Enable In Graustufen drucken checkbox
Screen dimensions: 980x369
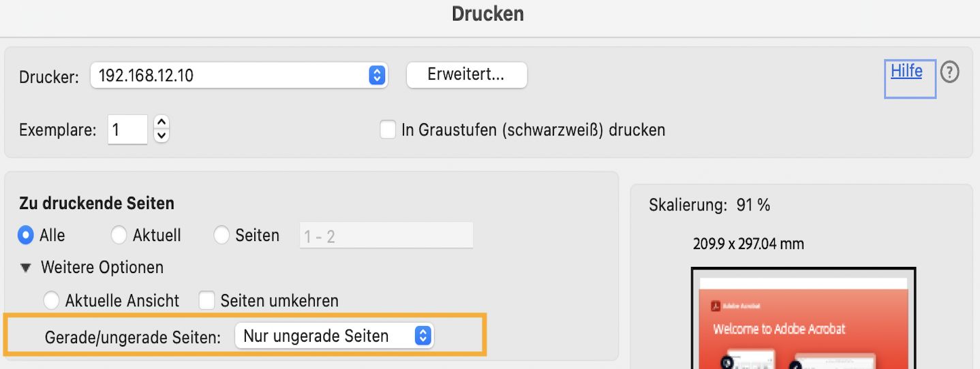pos(388,129)
